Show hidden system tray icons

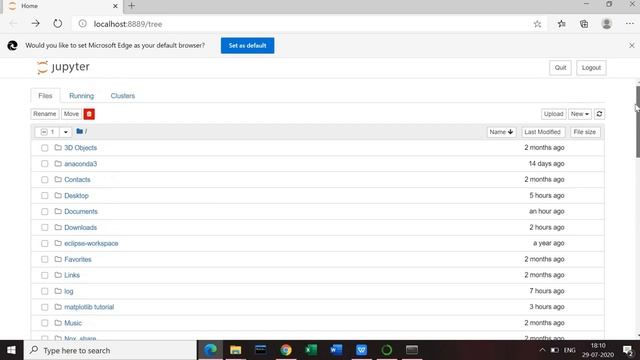tap(542, 350)
